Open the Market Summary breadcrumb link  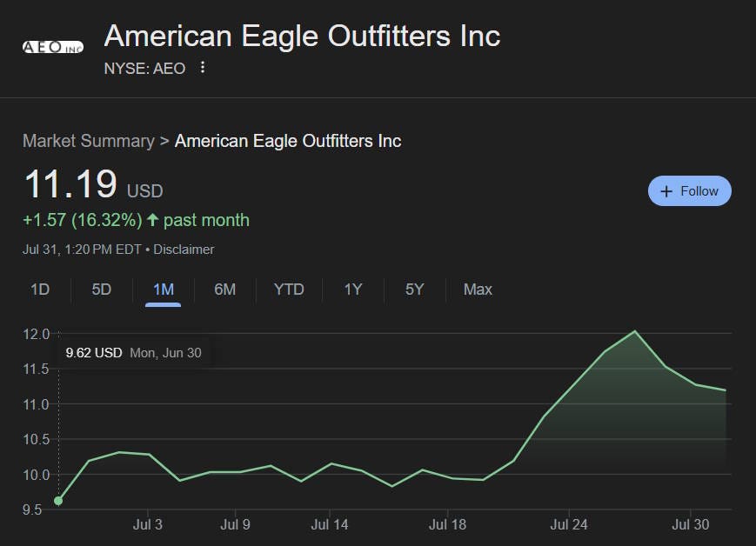[89, 141]
